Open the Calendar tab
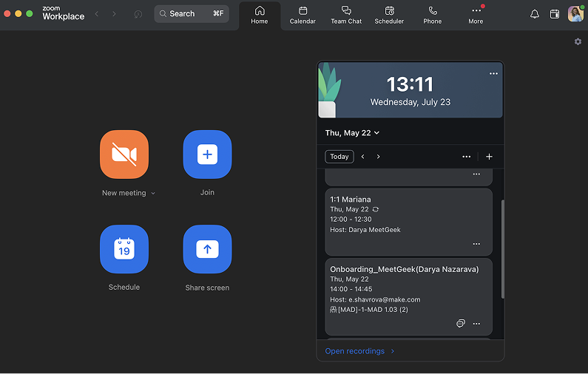588x374 pixels. click(303, 16)
